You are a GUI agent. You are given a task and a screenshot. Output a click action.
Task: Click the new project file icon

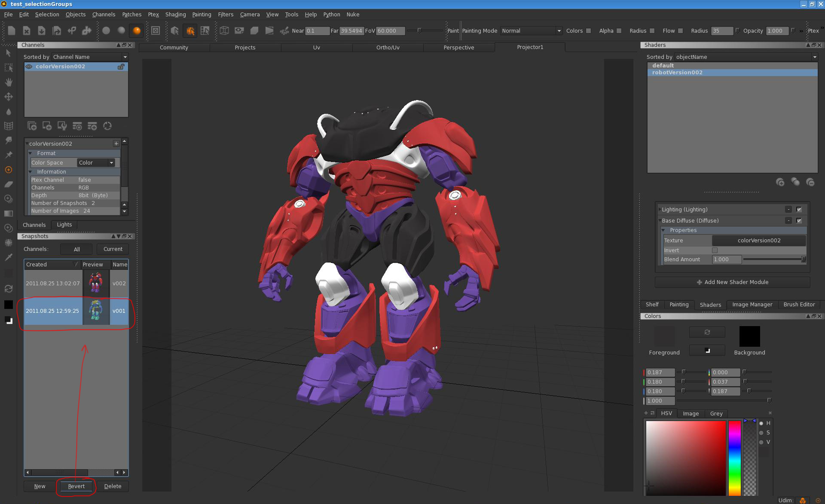click(x=12, y=31)
